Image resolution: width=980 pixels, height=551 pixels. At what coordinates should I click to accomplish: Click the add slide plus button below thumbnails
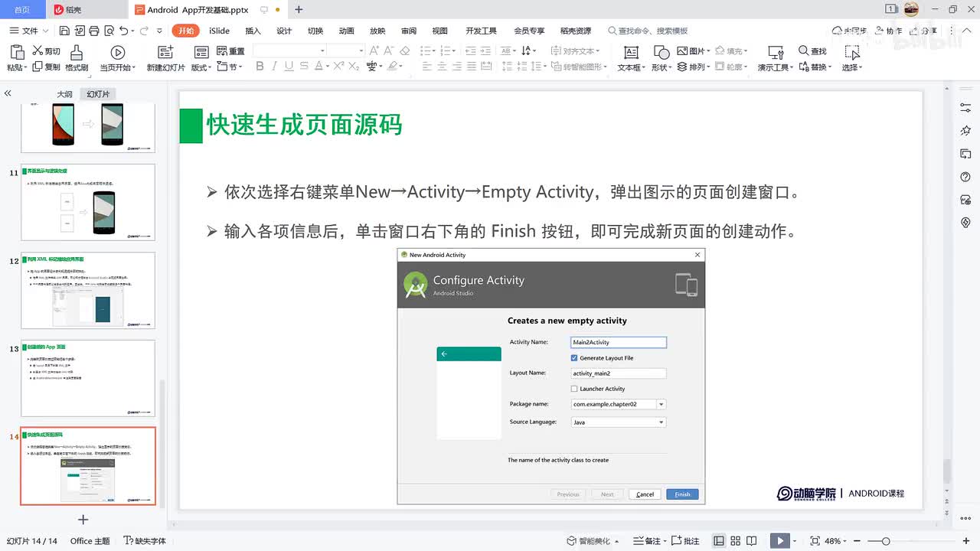(83, 520)
